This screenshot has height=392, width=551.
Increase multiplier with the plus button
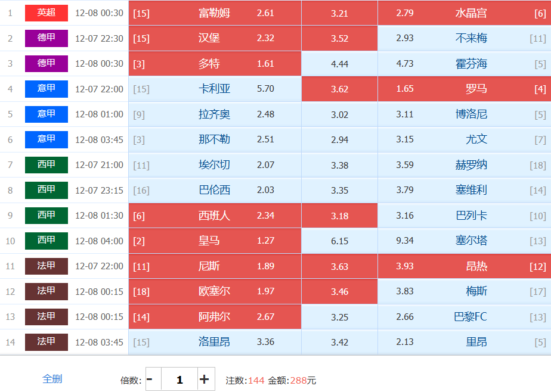[205, 379]
